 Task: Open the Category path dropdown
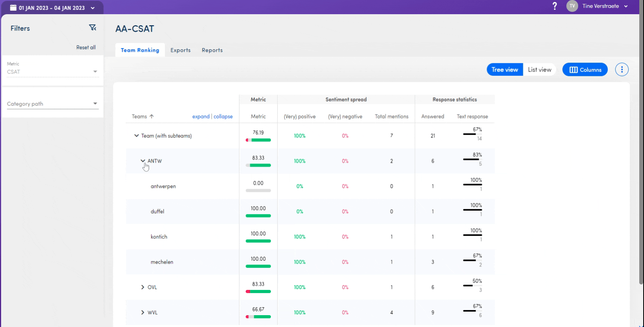click(x=52, y=104)
